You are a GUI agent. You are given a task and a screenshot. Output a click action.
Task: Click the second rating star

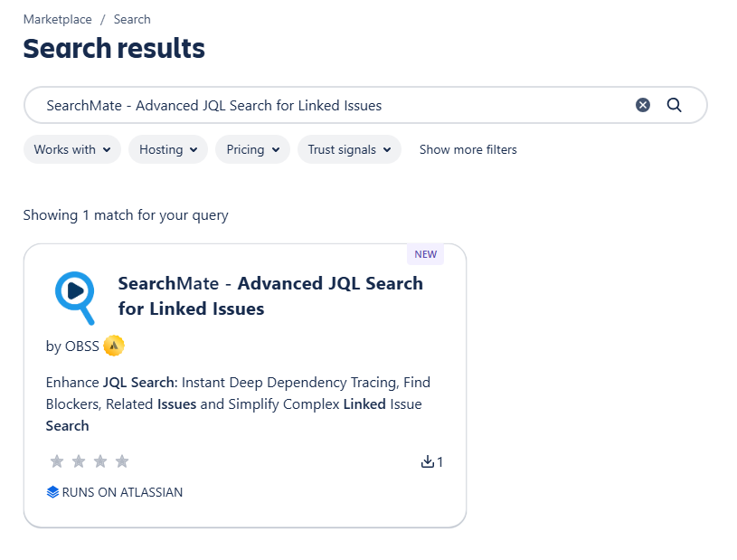point(79,461)
